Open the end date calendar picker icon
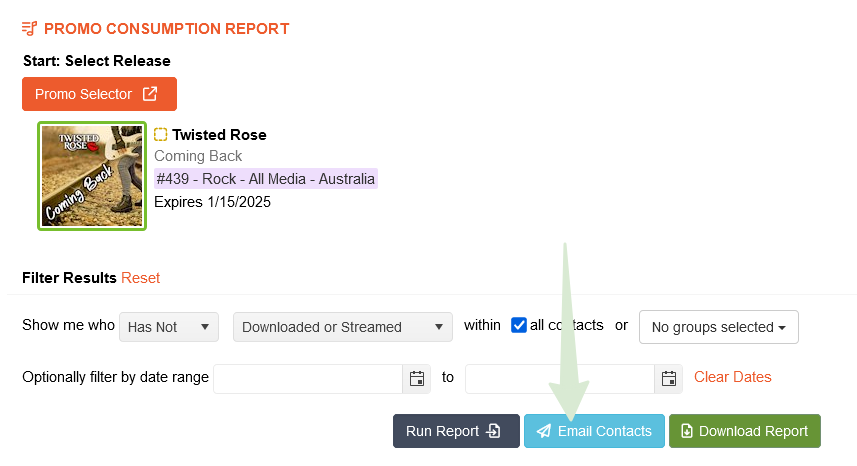 point(669,378)
